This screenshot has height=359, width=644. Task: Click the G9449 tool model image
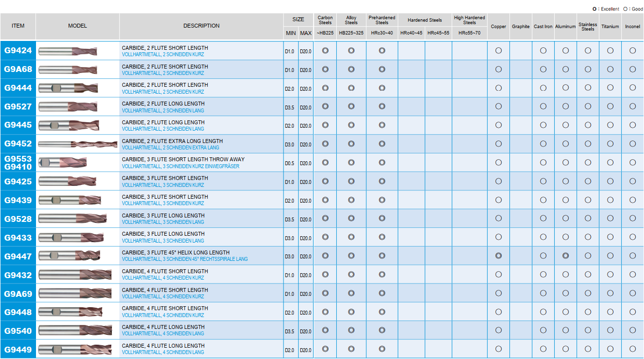pyautogui.click(x=75, y=350)
